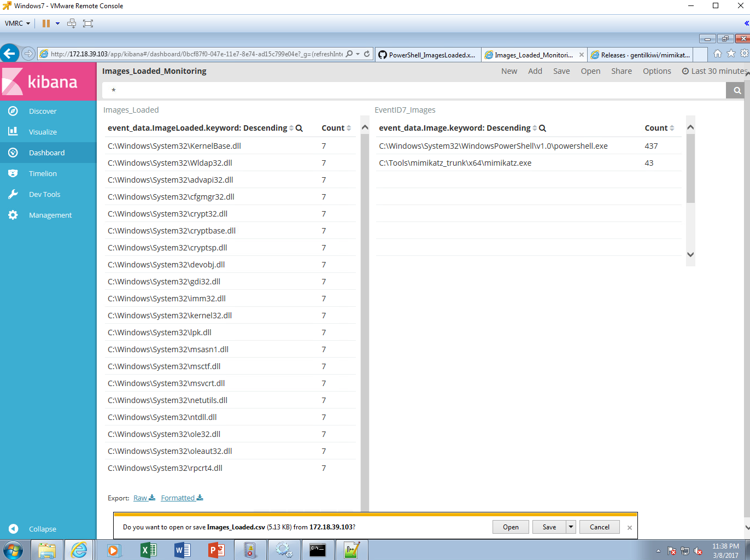Enter VMRC full screen mode
Image resolution: width=750 pixels, height=560 pixels.
pyautogui.click(x=88, y=24)
